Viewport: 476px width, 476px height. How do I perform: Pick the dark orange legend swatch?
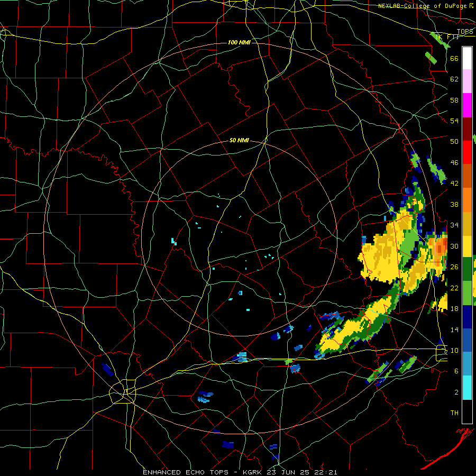467,176
